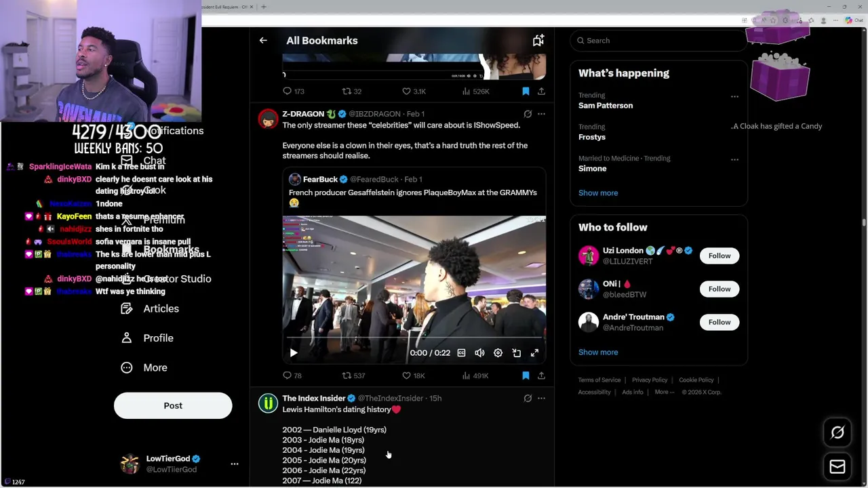Expand the video to fullscreen
The height and width of the screenshot is (488, 868).
click(534, 353)
